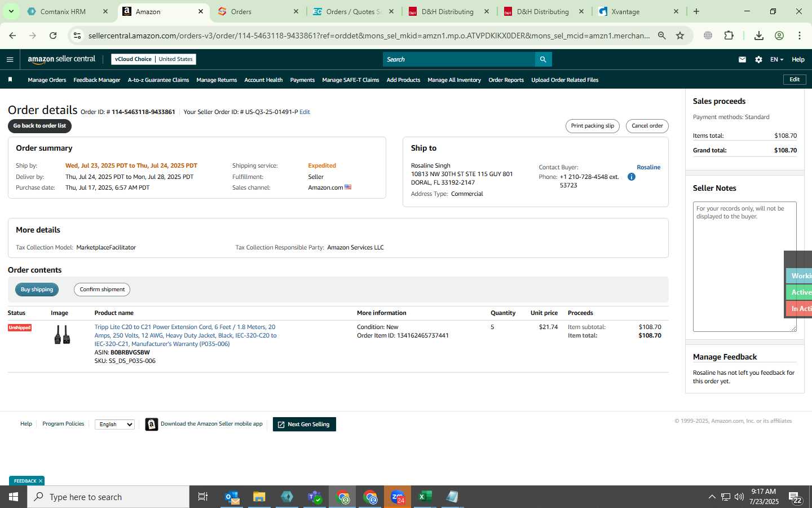
Task: Click the browser back arrow
Action: click(12, 36)
